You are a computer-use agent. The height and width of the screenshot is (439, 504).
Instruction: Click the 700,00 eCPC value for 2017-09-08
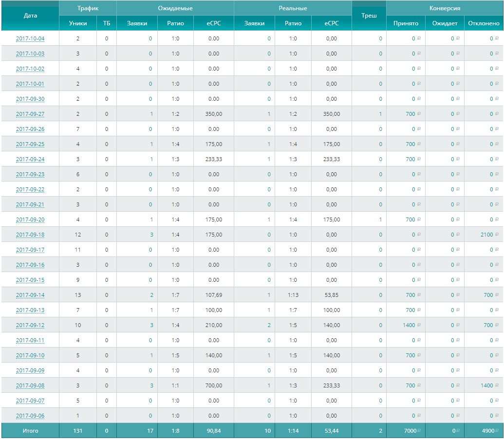(x=214, y=385)
